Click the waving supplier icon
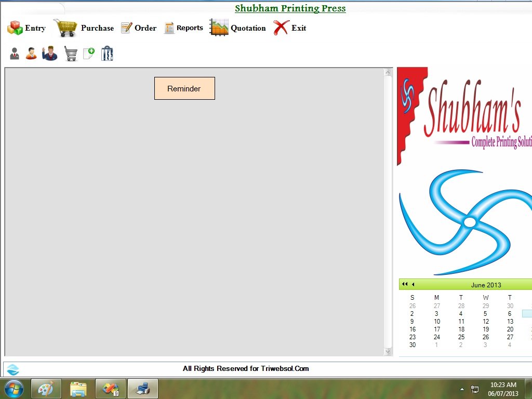Viewport: 532px width, 399px height. coord(49,52)
